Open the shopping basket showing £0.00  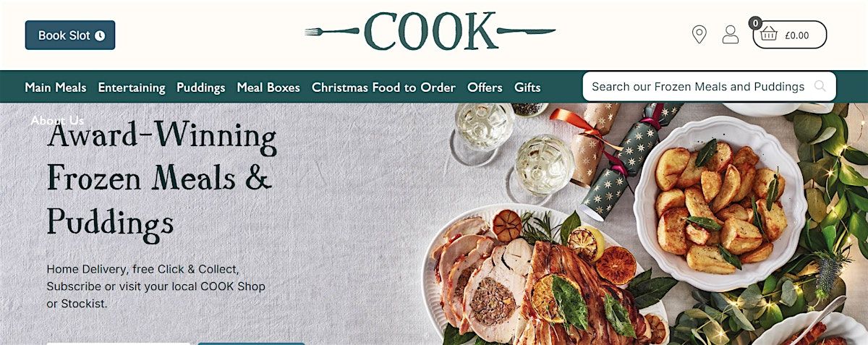[789, 35]
